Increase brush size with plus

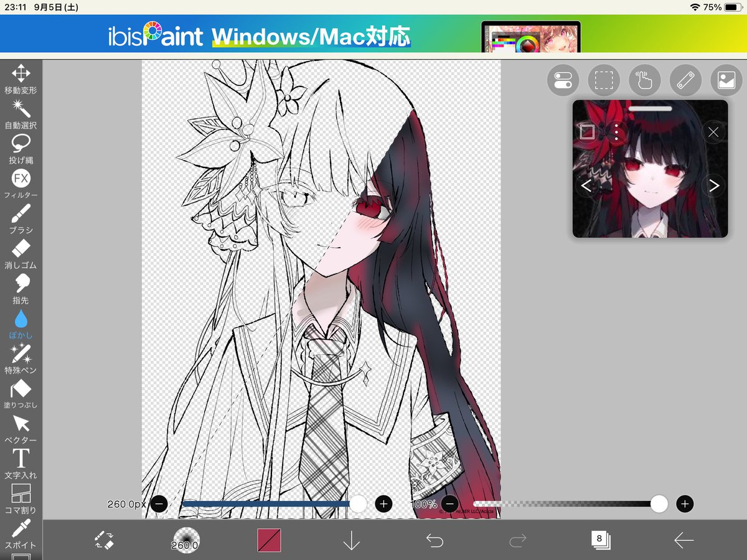click(x=384, y=503)
